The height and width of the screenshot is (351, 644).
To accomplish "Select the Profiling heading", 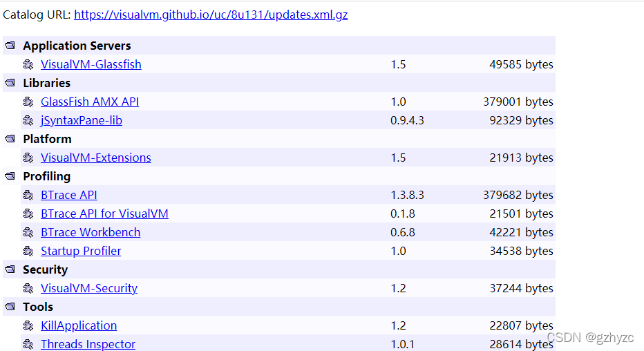I will [x=47, y=176].
